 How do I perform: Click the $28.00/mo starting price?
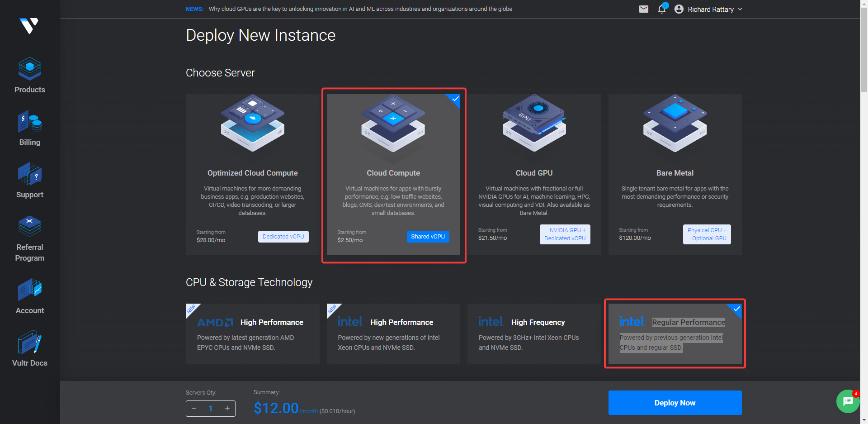211,240
